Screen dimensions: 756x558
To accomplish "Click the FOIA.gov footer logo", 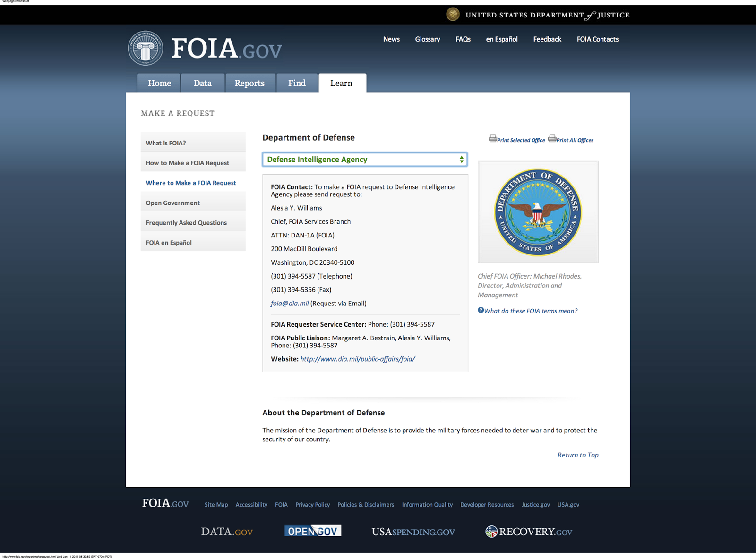I will coord(165,503).
